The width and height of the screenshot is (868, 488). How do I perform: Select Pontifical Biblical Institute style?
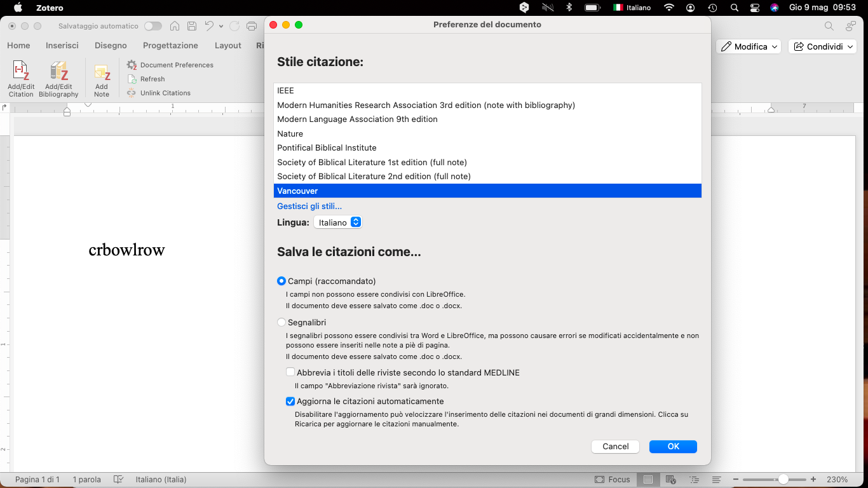[x=487, y=147]
